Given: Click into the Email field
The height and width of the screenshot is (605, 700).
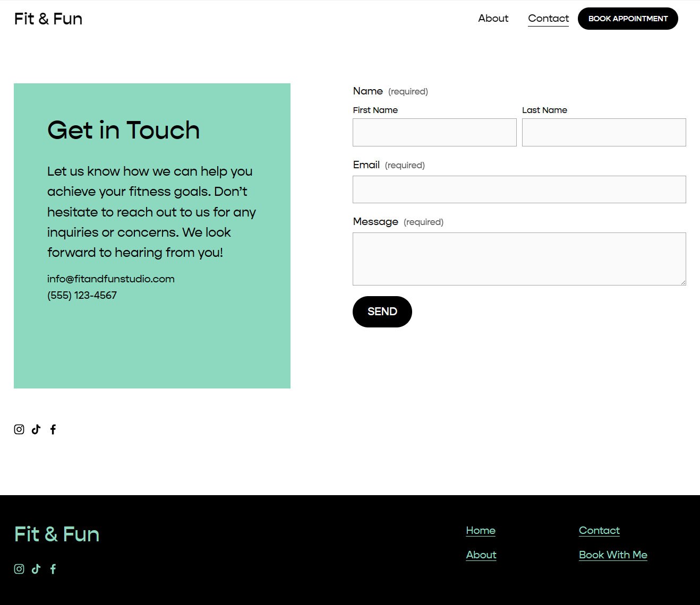Looking at the screenshot, I should click(519, 189).
